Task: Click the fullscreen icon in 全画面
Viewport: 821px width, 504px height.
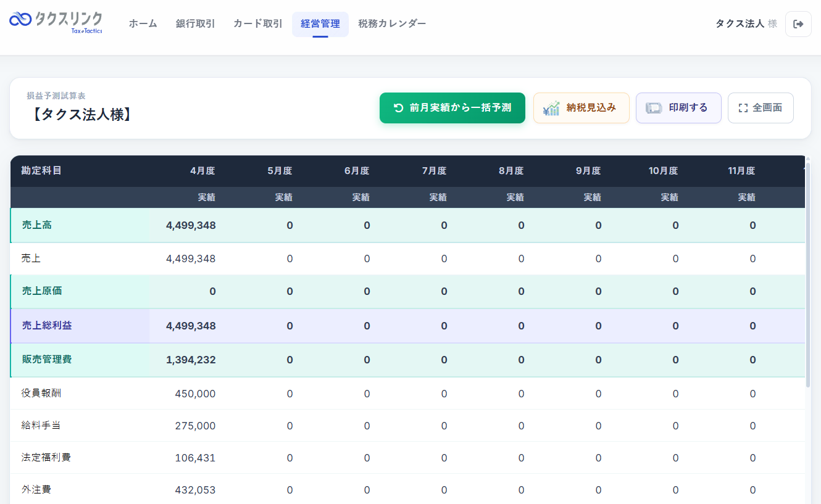Action: tap(743, 108)
